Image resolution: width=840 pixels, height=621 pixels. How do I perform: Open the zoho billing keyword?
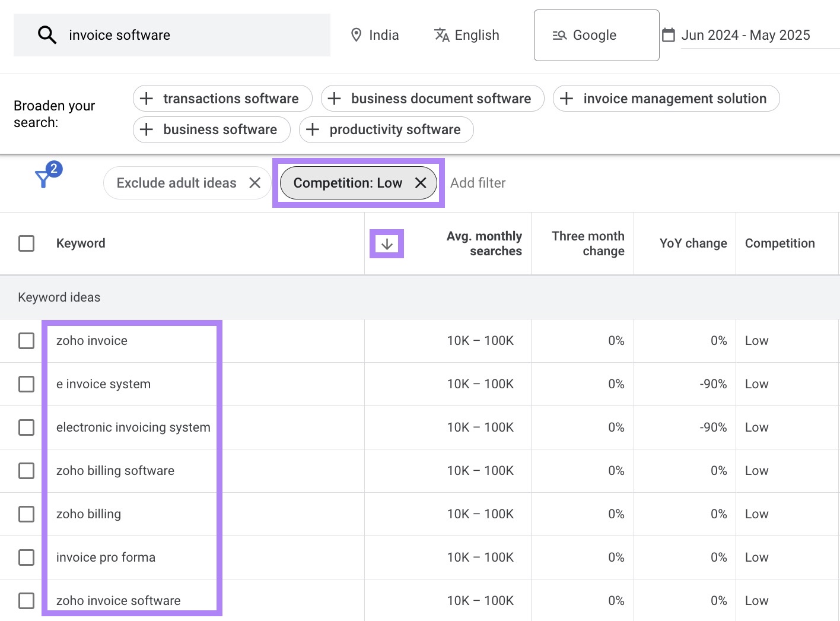[88, 514]
